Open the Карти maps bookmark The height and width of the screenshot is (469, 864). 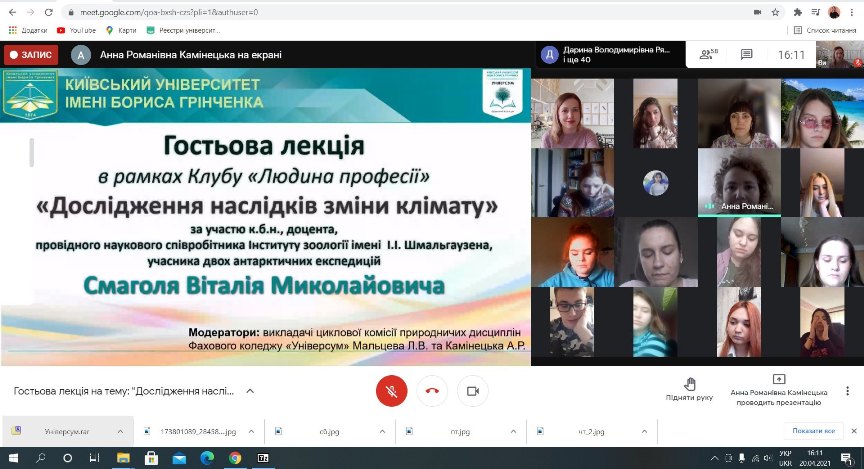(x=121, y=30)
